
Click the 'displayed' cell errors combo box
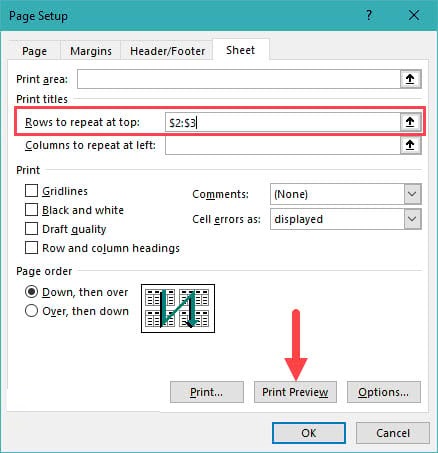(346, 219)
